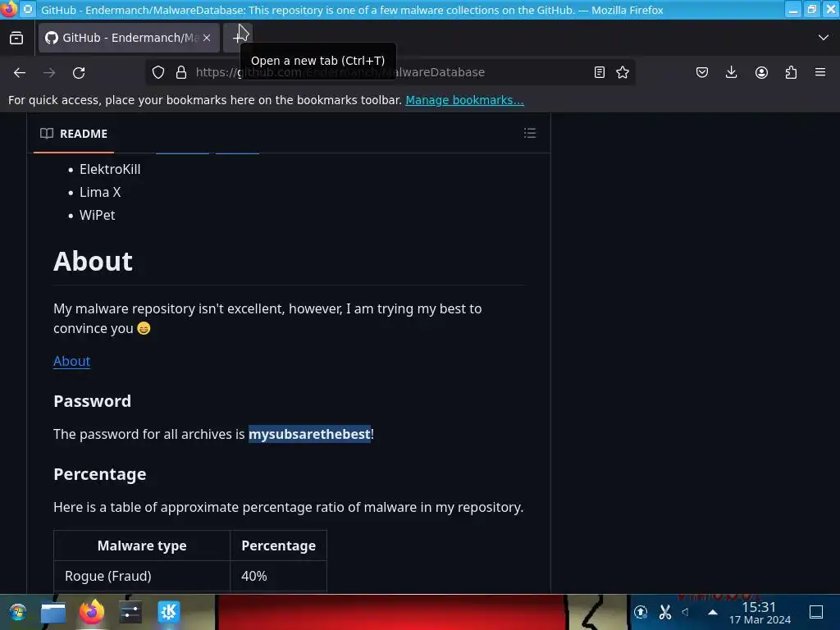Click the Password heading

point(92,401)
